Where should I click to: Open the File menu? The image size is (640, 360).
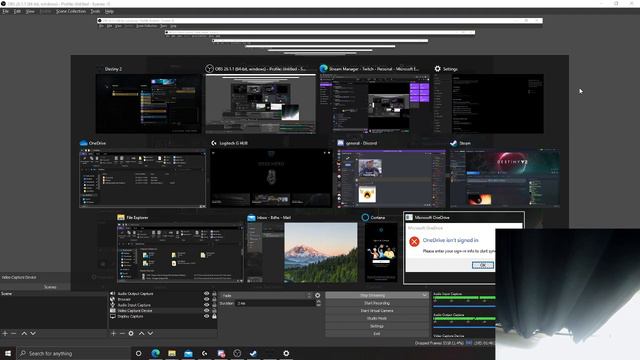tap(5, 11)
